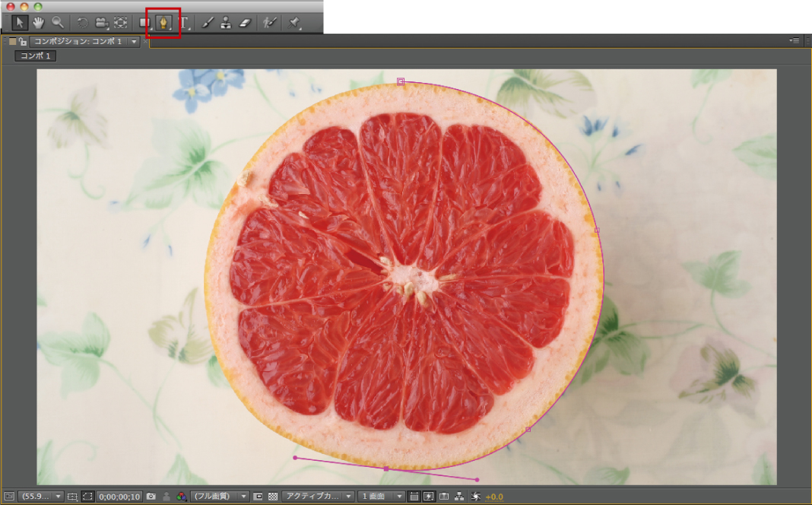Choose the Puppet Pin tool
This screenshot has width=812, height=505.
click(293, 23)
